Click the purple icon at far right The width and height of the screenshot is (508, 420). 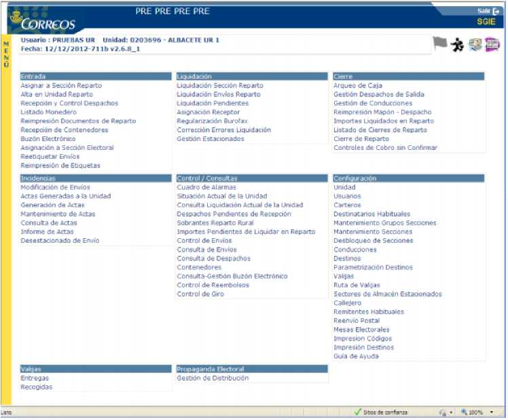[x=492, y=45]
